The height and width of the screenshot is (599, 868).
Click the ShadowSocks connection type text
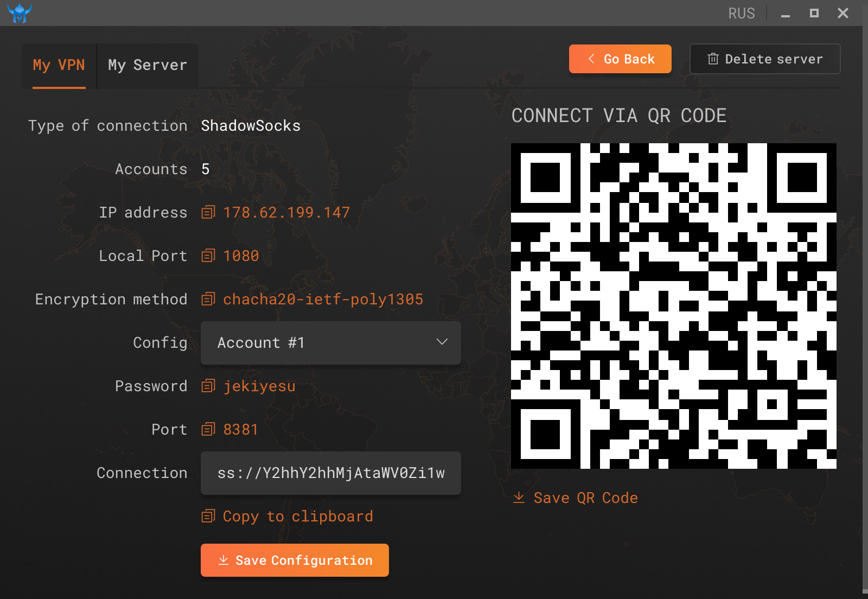coord(251,125)
